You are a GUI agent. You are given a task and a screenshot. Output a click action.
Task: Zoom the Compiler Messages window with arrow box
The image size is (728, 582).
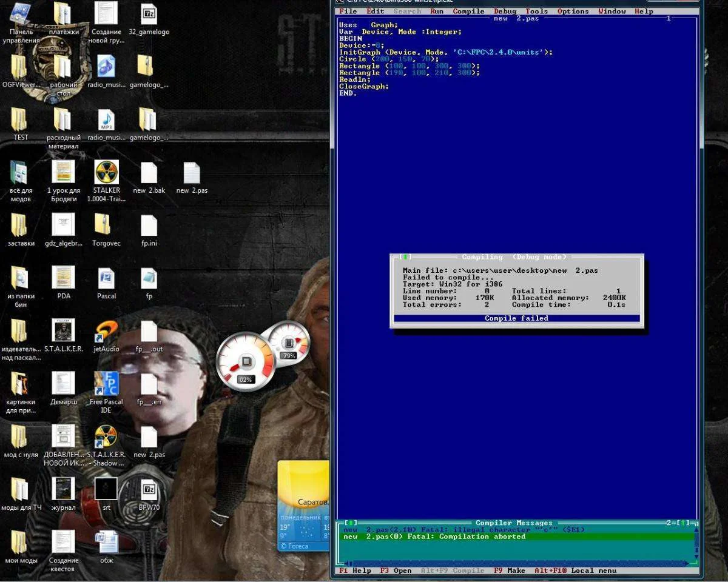[683, 523]
